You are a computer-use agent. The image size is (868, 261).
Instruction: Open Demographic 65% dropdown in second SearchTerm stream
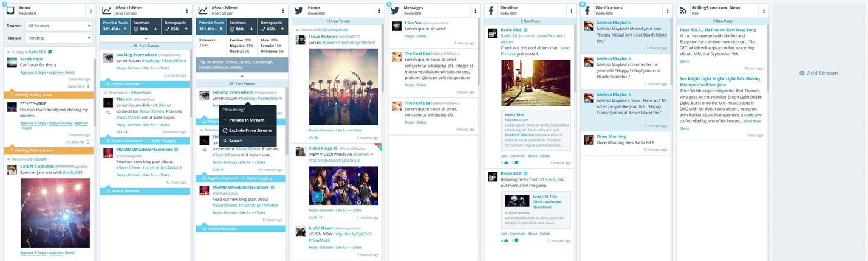coord(272,26)
